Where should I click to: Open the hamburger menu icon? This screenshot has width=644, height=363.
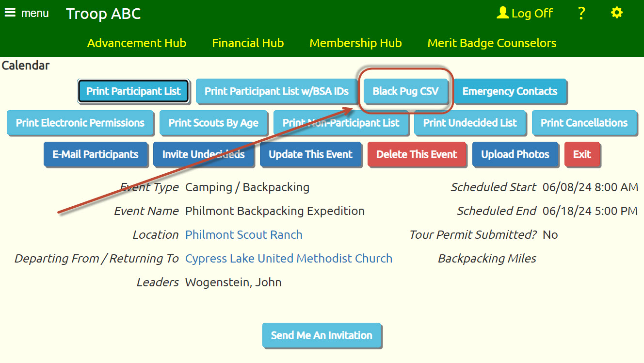click(x=10, y=13)
